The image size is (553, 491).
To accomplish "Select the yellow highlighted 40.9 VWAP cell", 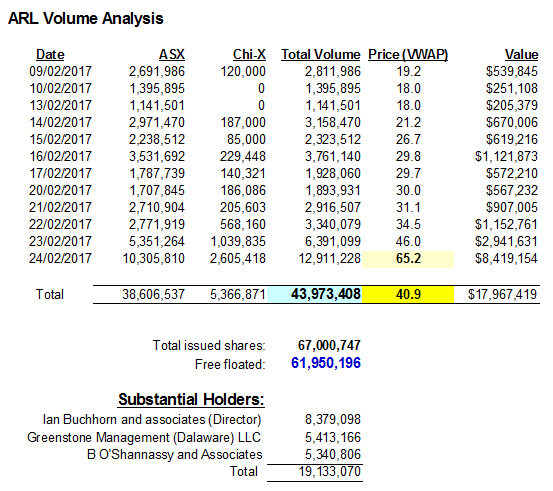I will pyautogui.click(x=408, y=294).
